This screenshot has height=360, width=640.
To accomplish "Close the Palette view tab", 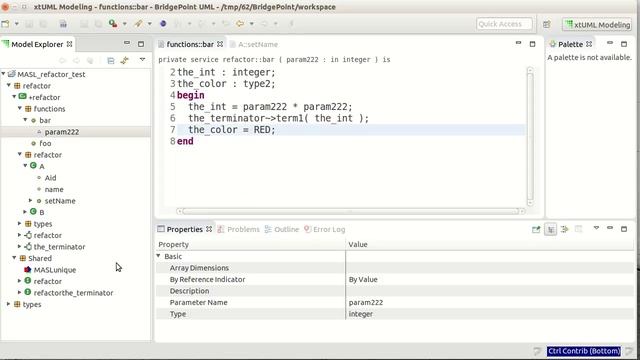I will (589, 44).
